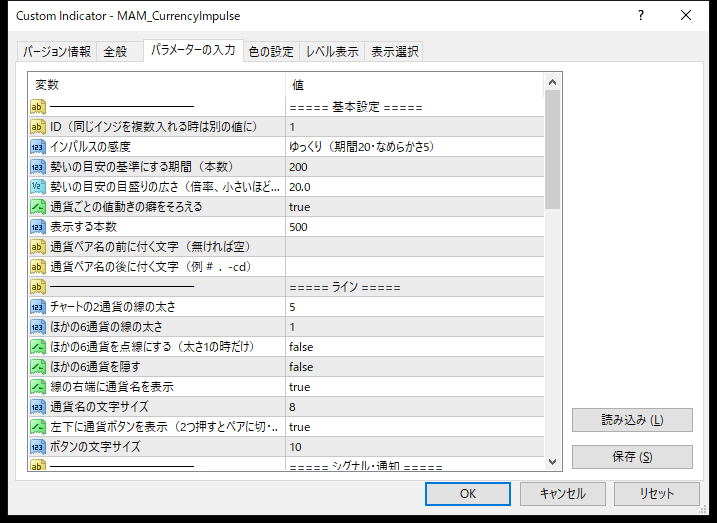Click the double-type icon for 勢いの目安の目盛りの広さ
Viewport: 717px width, 523px height.
tap(38, 187)
